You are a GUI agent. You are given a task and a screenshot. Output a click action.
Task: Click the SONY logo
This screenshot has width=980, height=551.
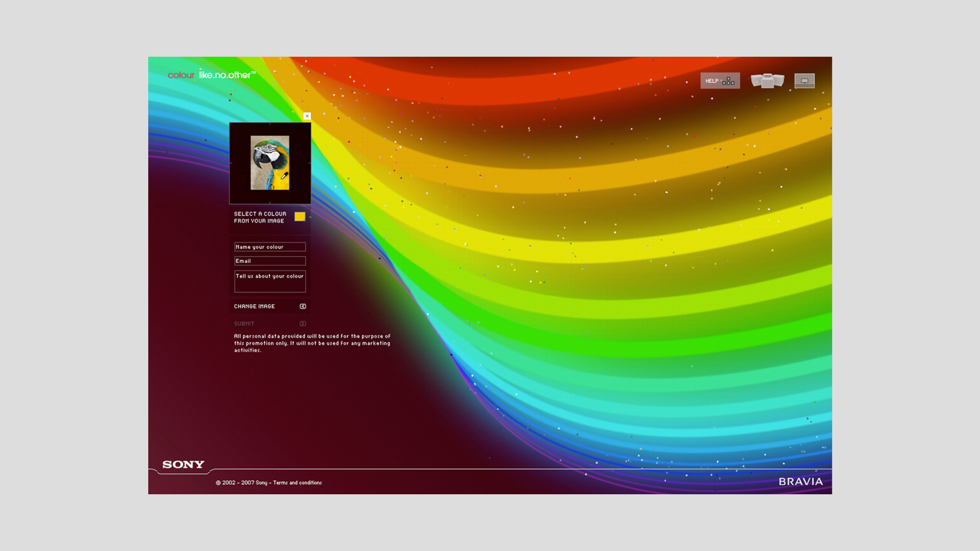coord(183,464)
